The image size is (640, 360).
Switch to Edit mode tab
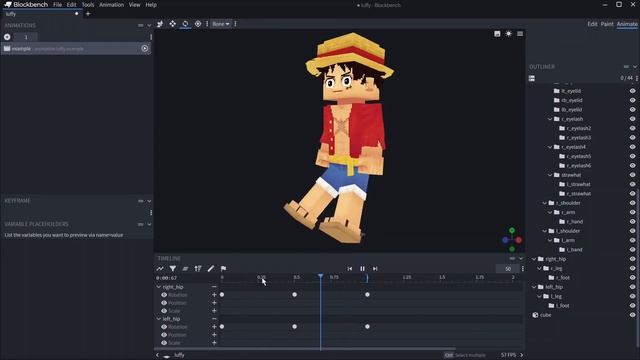592,24
